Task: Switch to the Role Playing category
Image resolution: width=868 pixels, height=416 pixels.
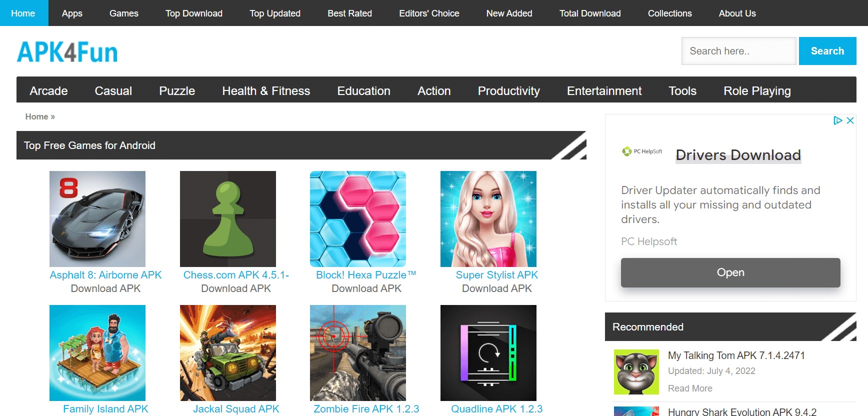Action: [757, 91]
